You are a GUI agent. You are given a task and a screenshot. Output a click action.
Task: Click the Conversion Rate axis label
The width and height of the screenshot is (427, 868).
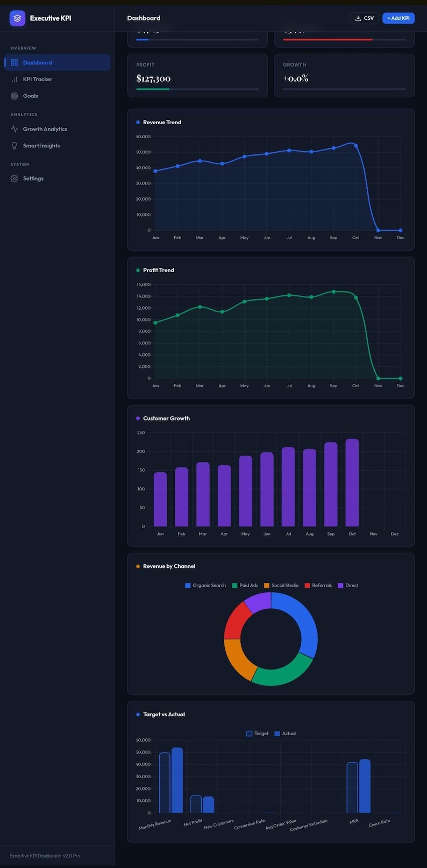click(250, 824)
